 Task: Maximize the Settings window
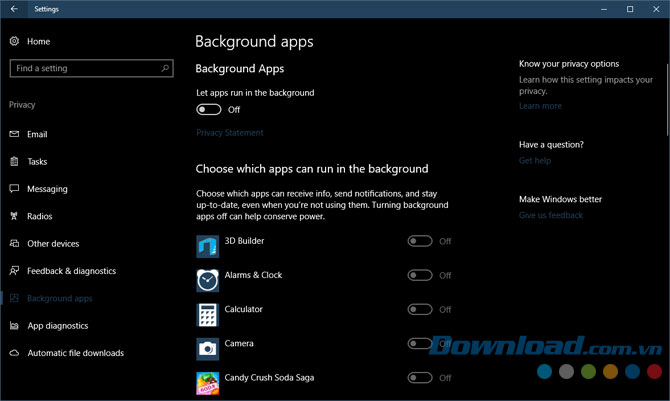(x=630, y=9)
